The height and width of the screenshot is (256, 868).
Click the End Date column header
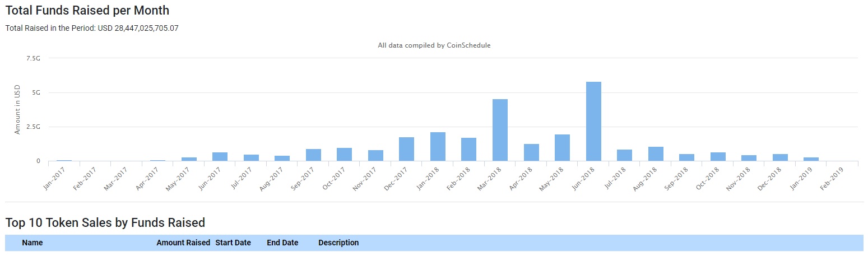tap(282, 243)
